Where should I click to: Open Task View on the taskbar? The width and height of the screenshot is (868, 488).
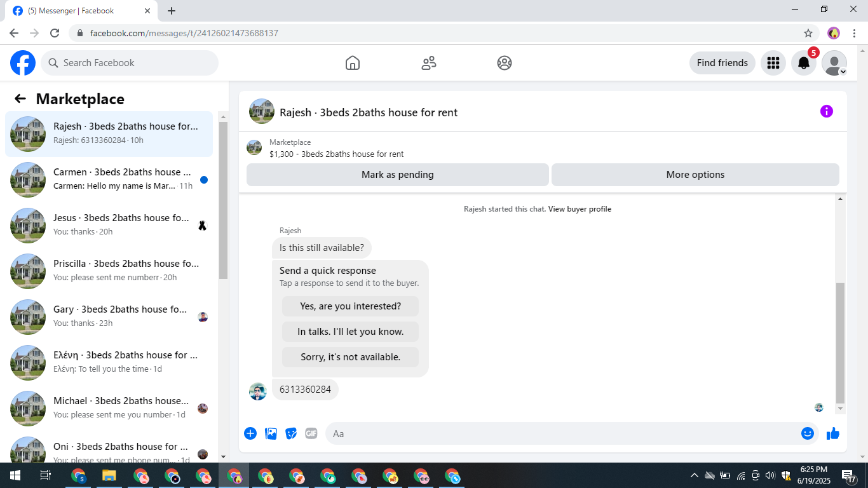(x=45, y=475)
